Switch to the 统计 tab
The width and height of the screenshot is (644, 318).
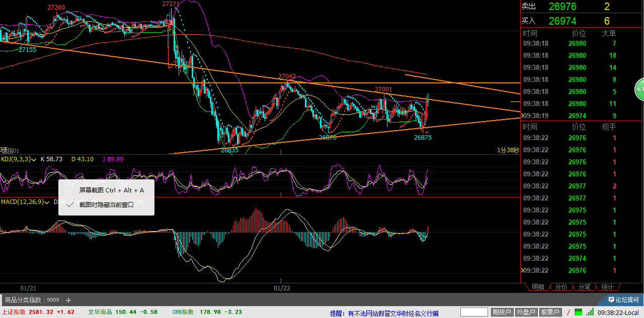point(607,287)
